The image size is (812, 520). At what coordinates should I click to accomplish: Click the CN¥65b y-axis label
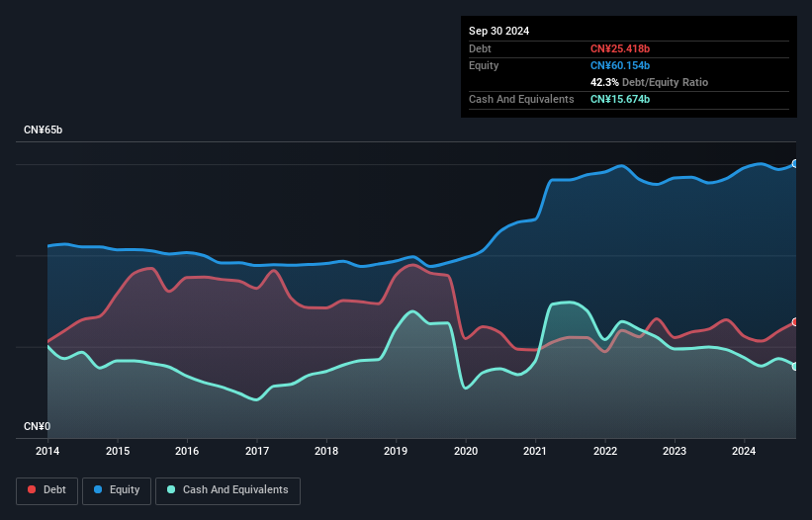pos(44,130)
